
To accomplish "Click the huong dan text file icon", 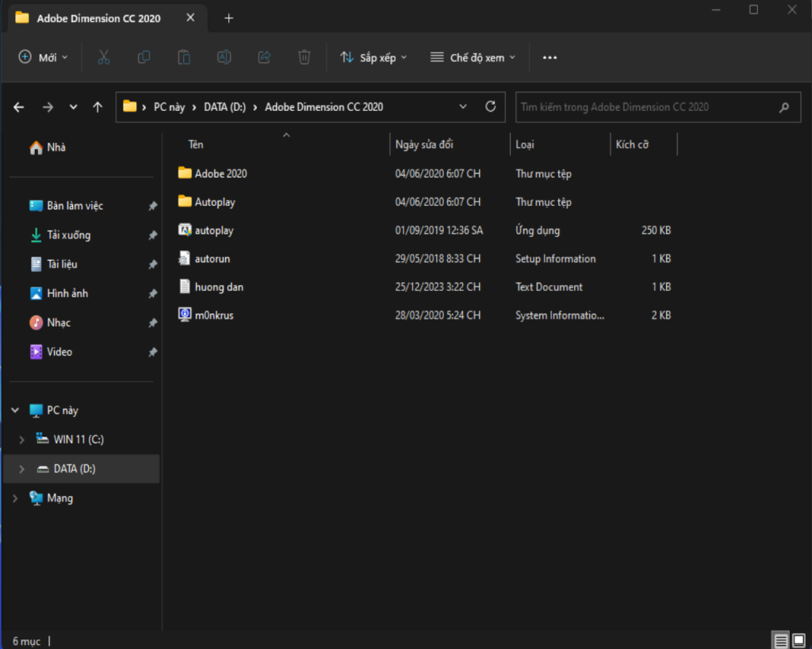I will click(184, 286).
